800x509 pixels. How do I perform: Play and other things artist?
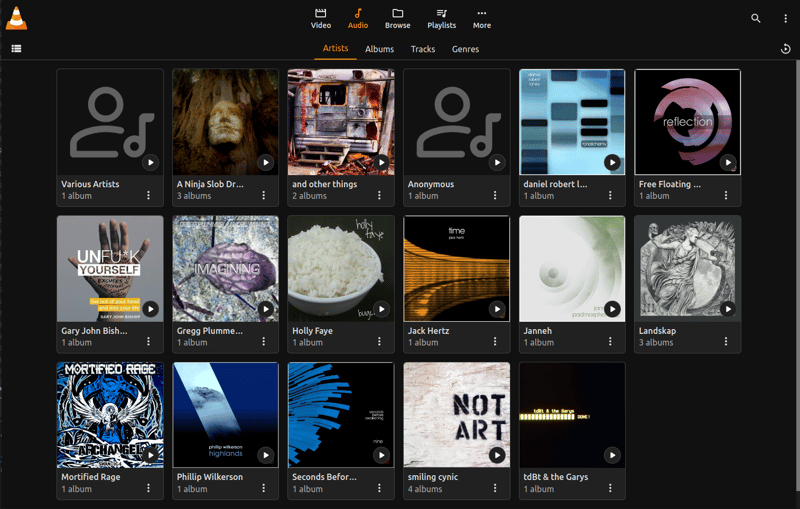click(x=381, y=163)
